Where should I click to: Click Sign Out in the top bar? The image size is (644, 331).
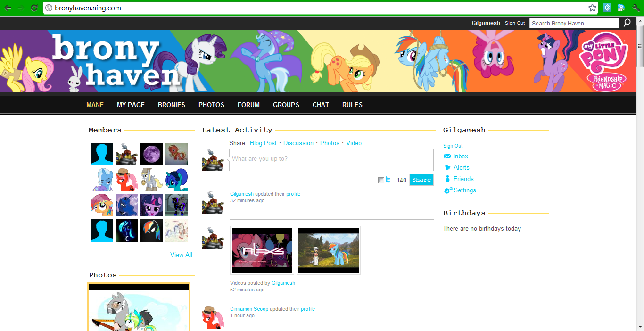(x=515, y=23)
